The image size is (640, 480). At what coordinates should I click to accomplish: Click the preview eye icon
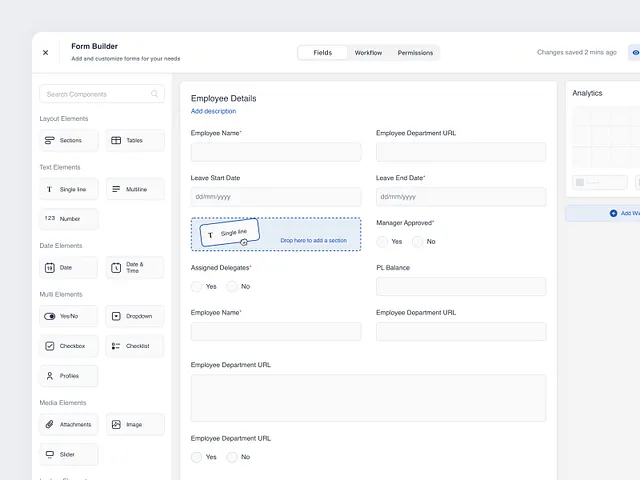pyautogui.click(x=635, y=52)
